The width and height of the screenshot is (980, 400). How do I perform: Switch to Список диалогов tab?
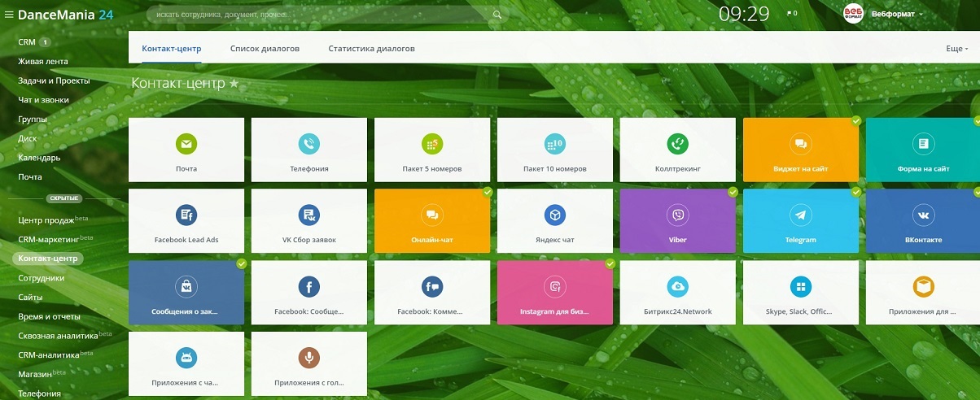(x=265, y=49)
